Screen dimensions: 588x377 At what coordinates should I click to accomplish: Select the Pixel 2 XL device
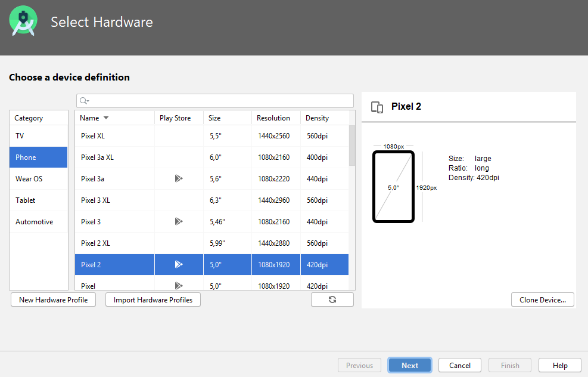(212, 243)
